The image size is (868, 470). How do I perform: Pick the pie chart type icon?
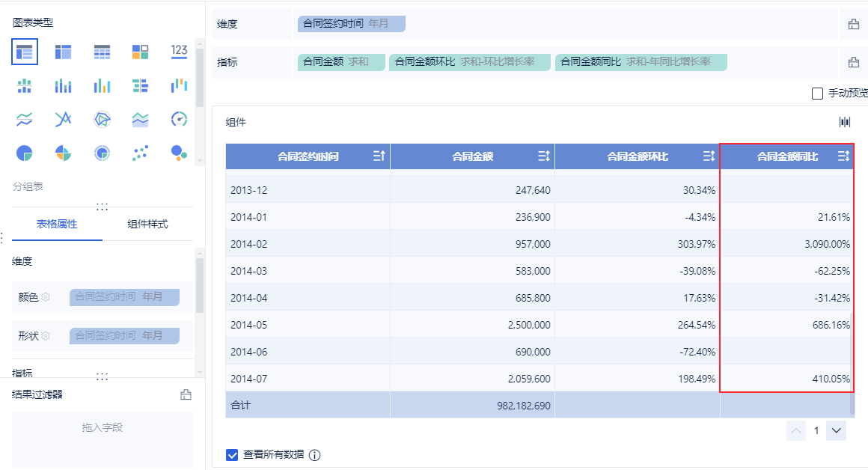point(25,153)
